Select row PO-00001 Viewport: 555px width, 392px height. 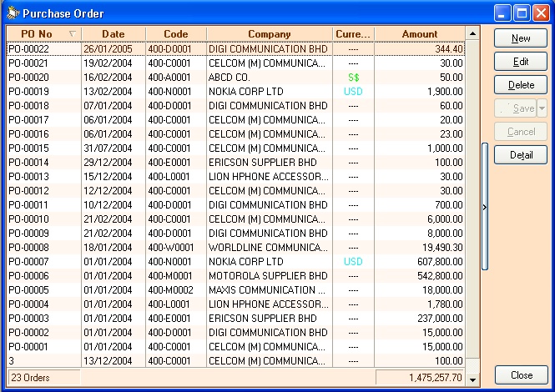coord(235,346)
